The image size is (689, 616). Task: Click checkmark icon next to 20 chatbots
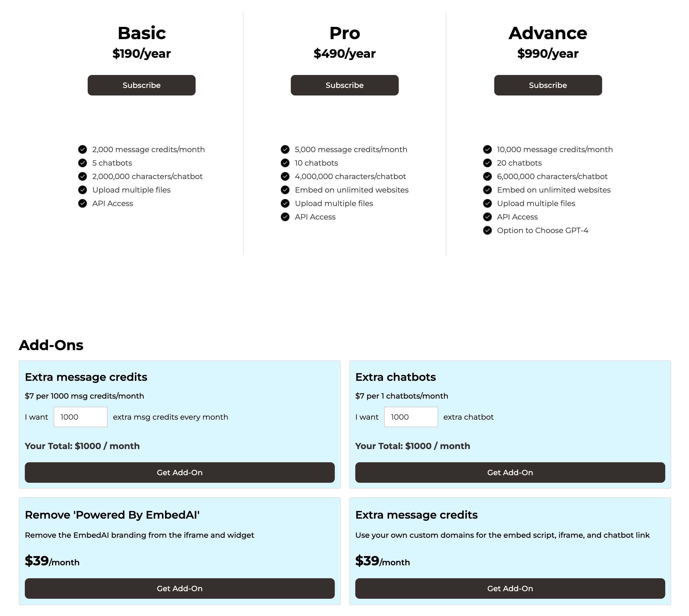tap(487, 162)
